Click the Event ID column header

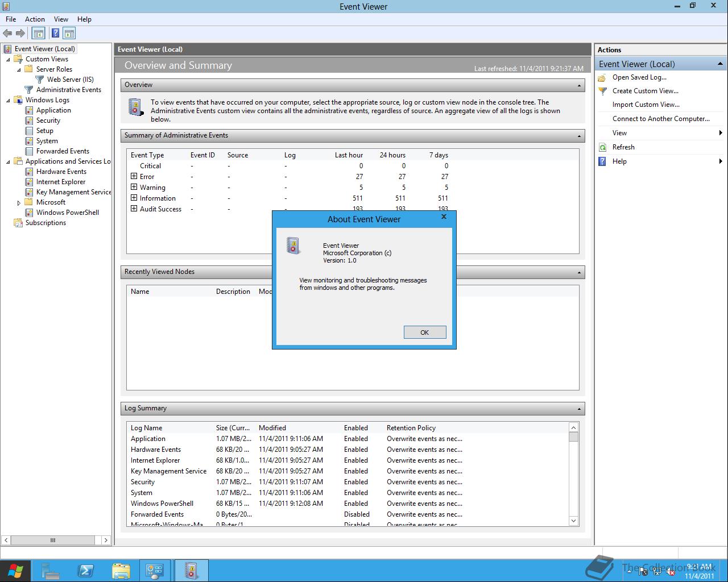click(x=202, y=155)
